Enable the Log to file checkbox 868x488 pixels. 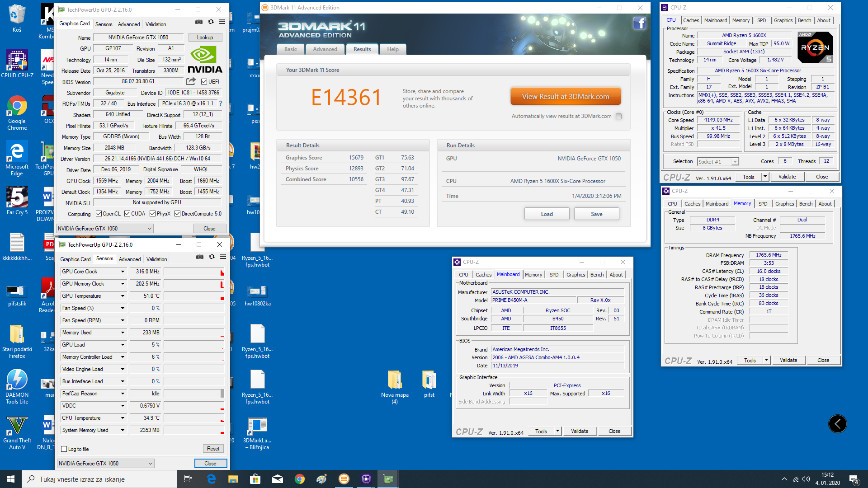pyautogui.click(x=64, y=449)
